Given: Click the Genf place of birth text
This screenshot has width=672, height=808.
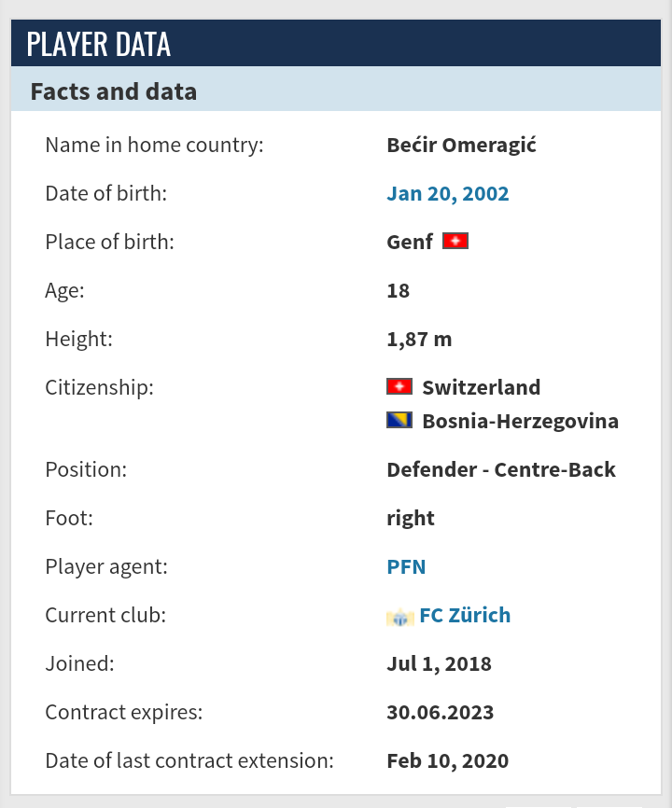Looking at the screenshot, I should 410,243.
